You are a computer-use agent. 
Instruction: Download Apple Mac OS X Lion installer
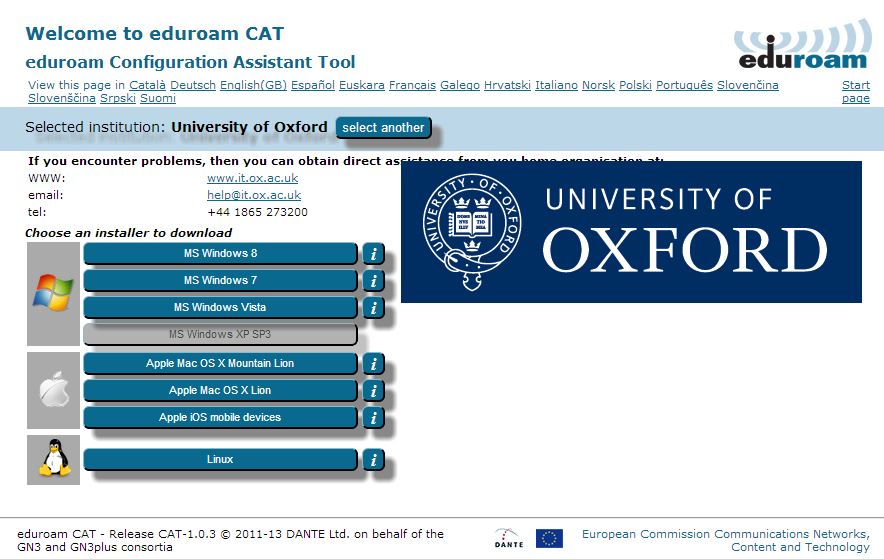pyautogui.click(x=220, y=391)
